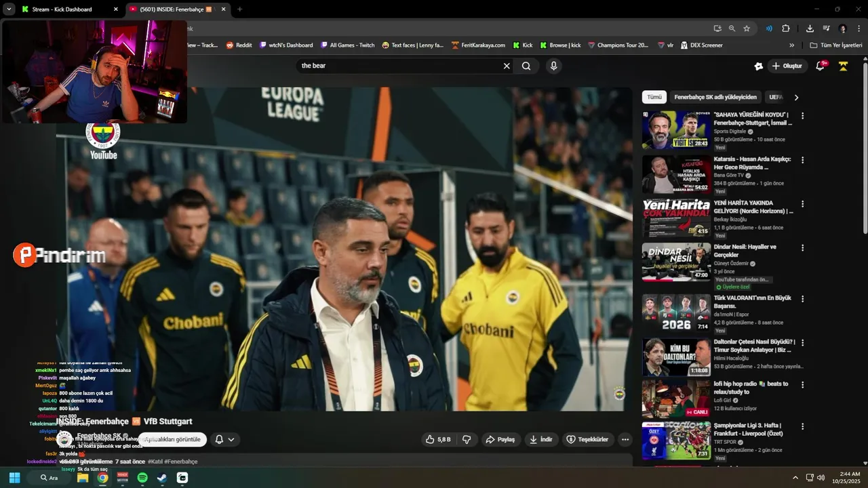
Task: Open options menu for lofi hip hop radio
Action: tap(802, 384)
